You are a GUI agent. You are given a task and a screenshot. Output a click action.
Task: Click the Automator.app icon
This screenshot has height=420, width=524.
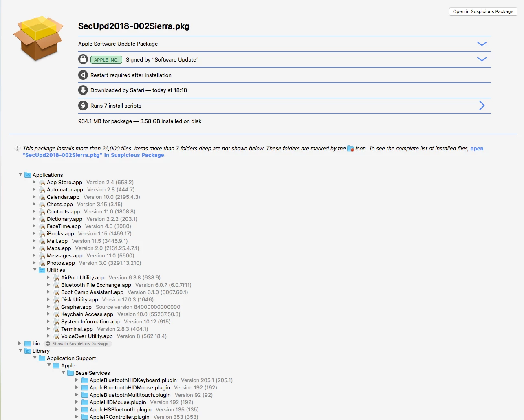pos(42,190)
